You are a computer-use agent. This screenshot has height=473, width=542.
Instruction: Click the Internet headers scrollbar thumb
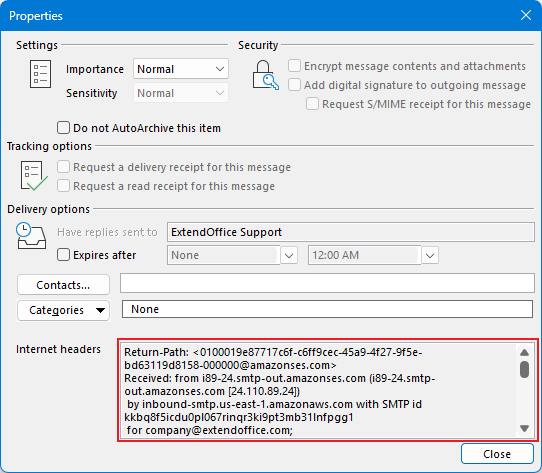524,369
